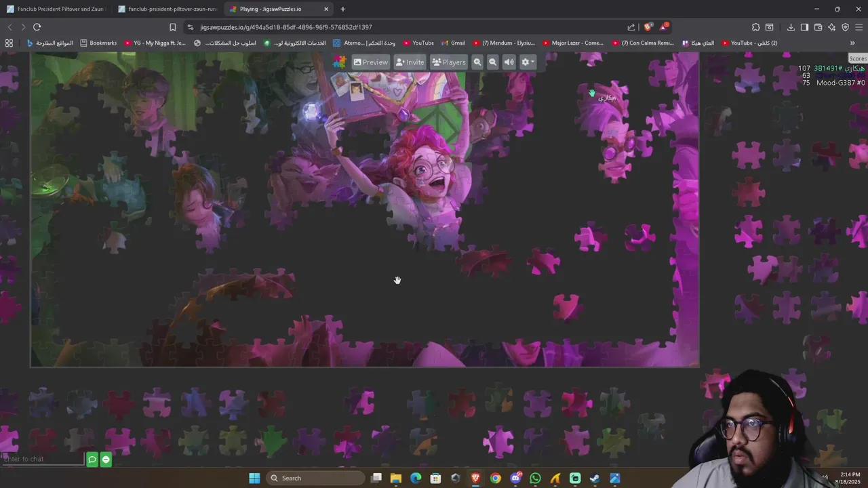Viewport: 868px width, 488px height.
Task: Share this page icon
Action: (x=631, y=27)
